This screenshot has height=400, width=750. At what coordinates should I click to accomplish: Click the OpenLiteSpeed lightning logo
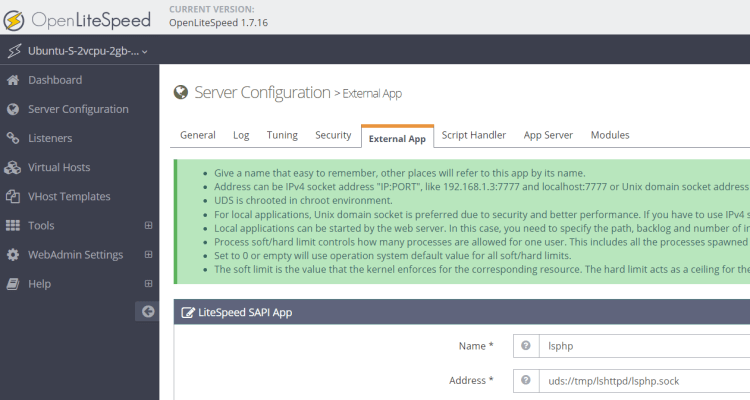click(x=14, y=21)
